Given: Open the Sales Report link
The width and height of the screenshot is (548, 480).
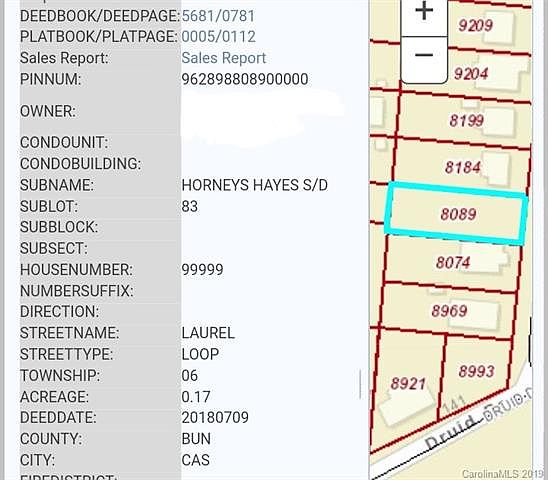Looking at the screenshot, I should coord(224,58).
